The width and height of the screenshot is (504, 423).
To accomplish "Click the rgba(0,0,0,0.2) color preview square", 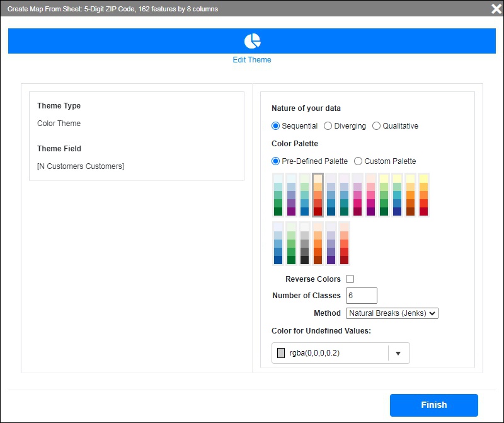I will click(280, 352).
